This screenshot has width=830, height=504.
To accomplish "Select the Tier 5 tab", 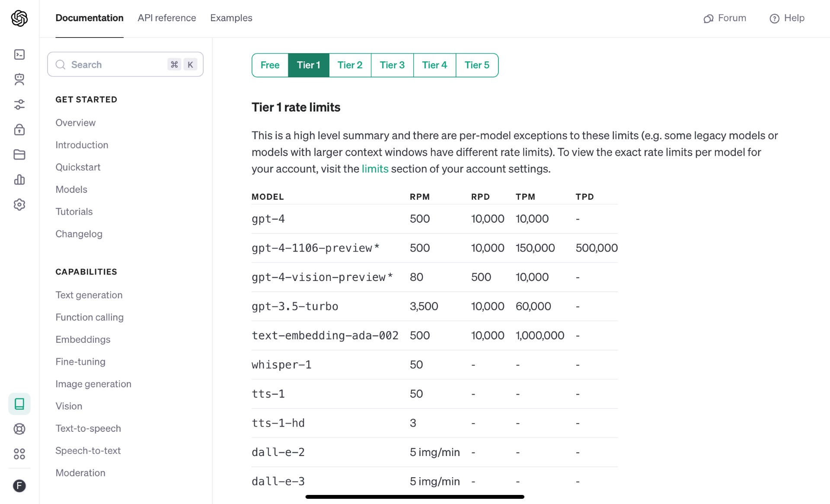I will point(477,65).
